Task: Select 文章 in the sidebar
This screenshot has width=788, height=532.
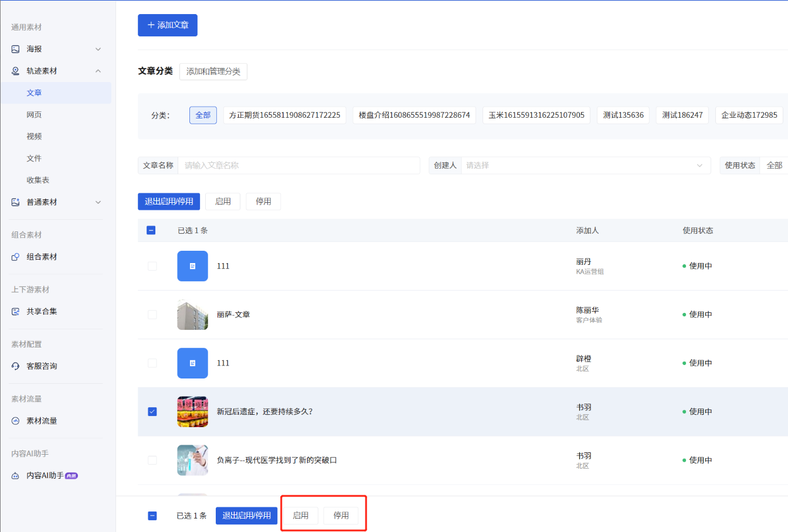Action: click(56, 93)
